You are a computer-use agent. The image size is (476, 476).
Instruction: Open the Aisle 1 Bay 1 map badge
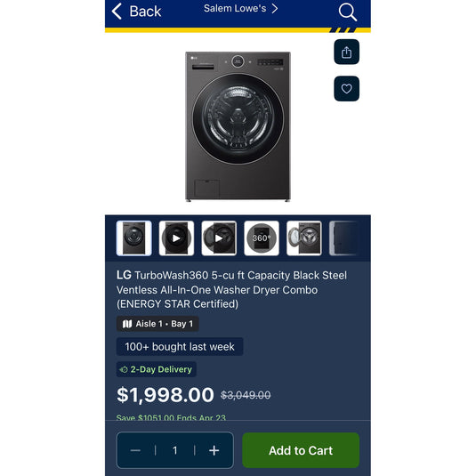[157, 324]
